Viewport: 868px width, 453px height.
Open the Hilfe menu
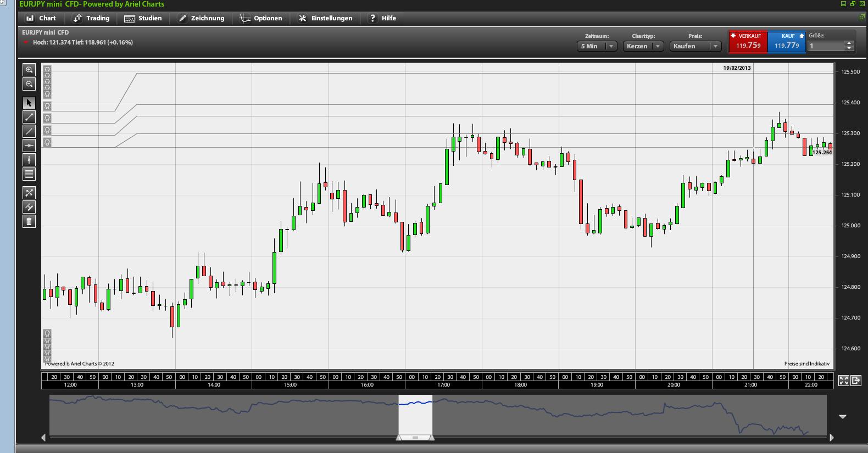click(x=382, y=18)
